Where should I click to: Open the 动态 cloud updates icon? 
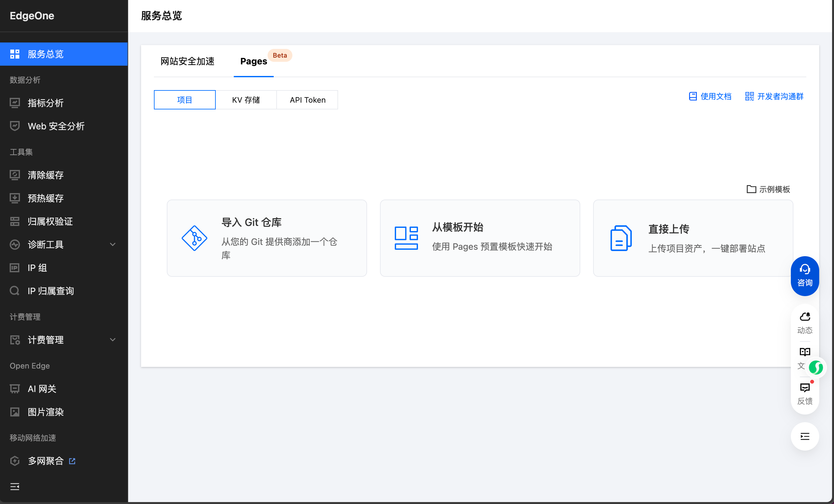click(805, 317)
